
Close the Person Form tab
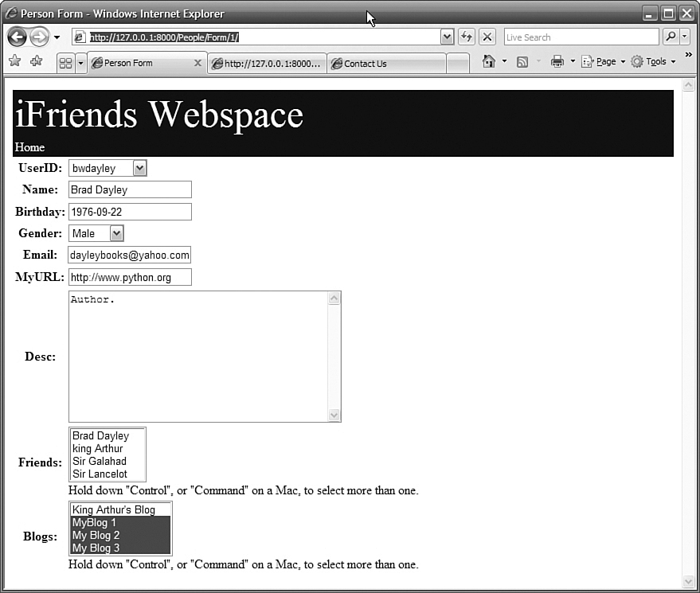pyautogui.click(x=197, y=63)
